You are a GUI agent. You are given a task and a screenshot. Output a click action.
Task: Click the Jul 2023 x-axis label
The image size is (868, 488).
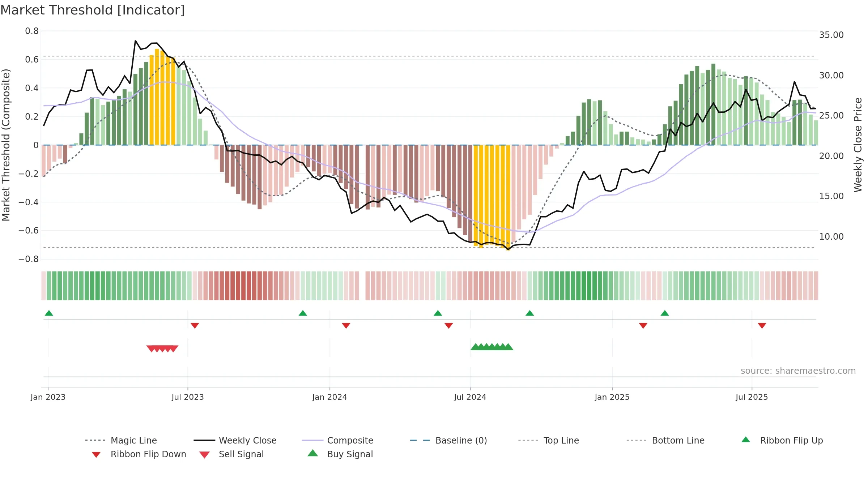pos(188,397)
